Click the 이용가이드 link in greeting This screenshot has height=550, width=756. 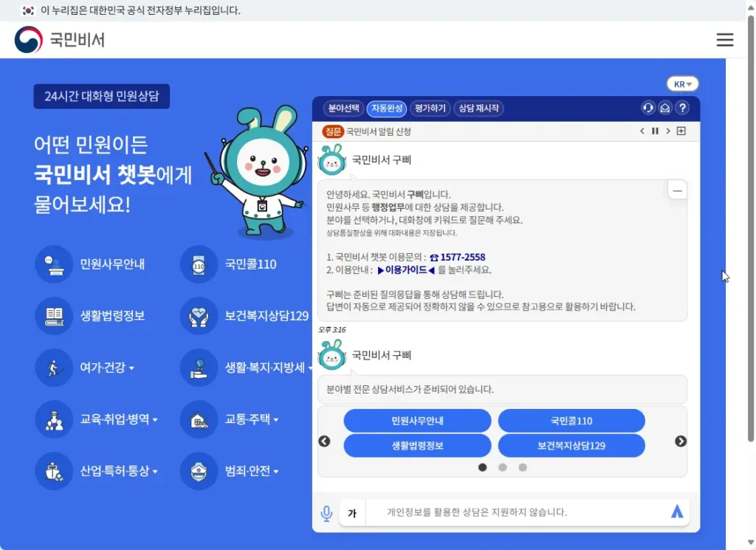pyautogui.click(x=406, y=270)
